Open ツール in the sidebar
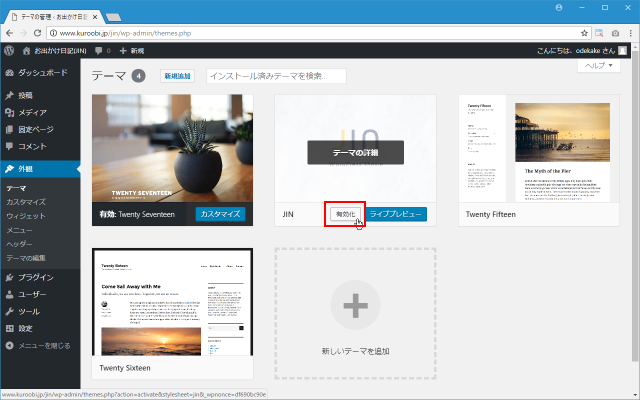640x400 pixels. coord(40,311)
